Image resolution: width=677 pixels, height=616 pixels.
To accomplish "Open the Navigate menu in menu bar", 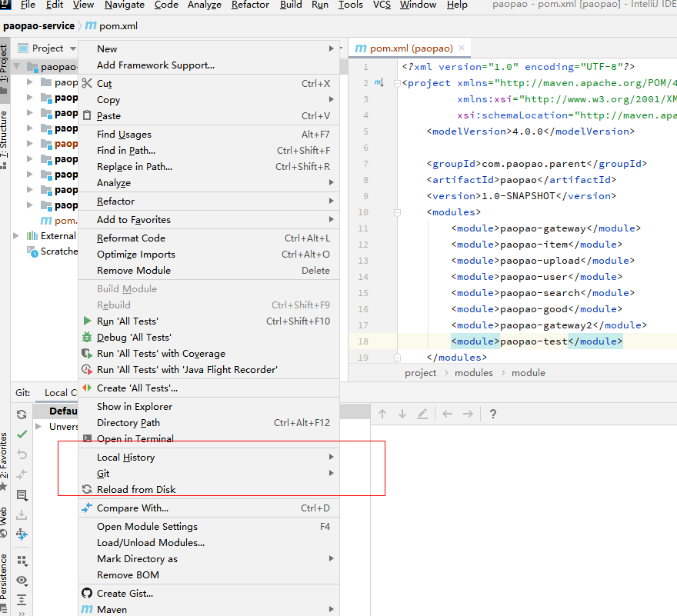I will 125,5.
